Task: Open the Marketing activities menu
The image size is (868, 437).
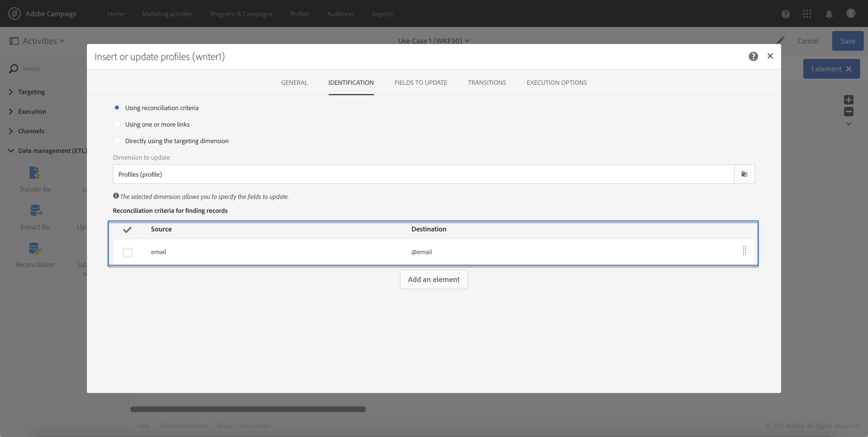Action: tap(167, 14)
